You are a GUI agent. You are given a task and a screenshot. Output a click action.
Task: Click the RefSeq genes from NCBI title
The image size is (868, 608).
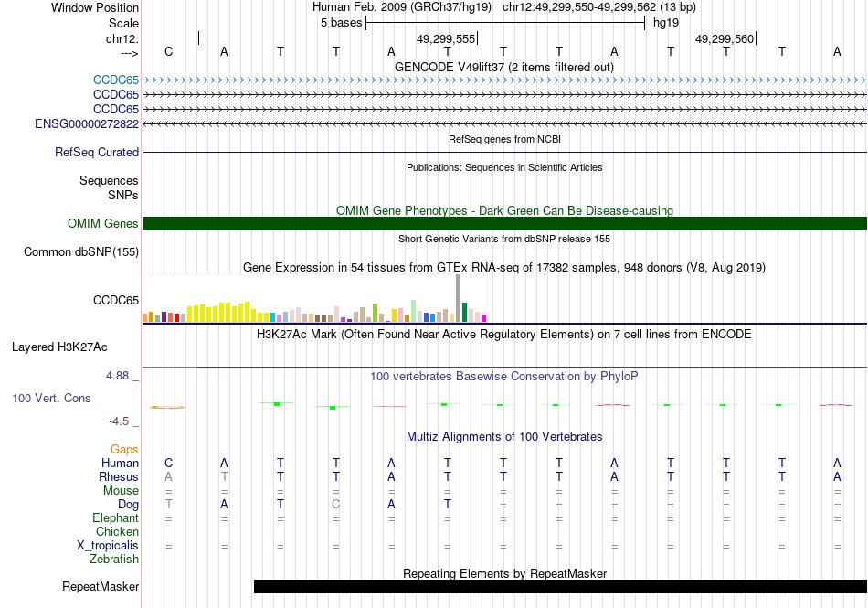tap(505, 140)
